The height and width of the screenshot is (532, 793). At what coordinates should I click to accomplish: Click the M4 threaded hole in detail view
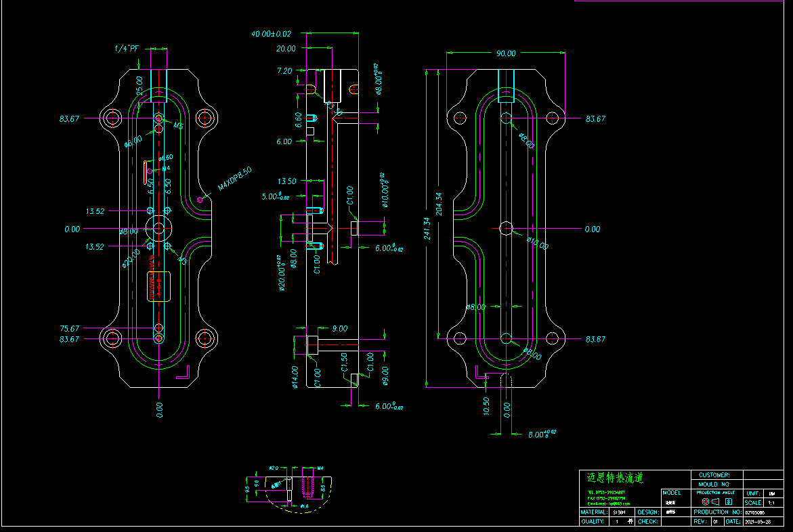point(309,486)
